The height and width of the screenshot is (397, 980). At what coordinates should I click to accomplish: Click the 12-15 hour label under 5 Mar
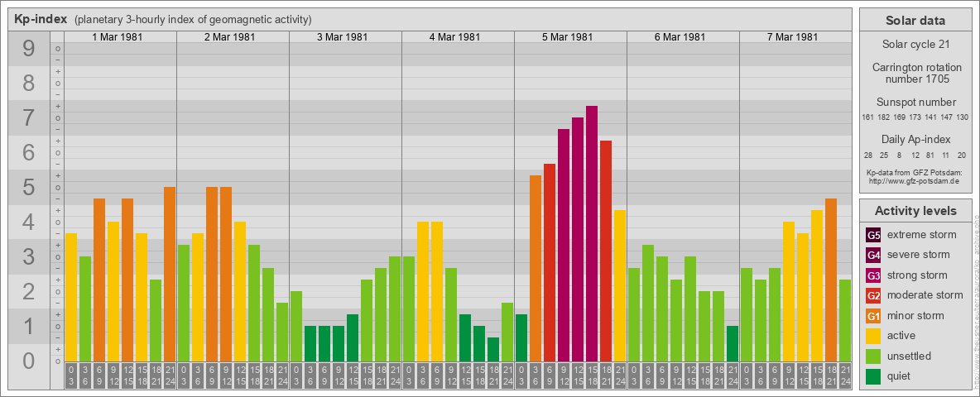[578, 376]
